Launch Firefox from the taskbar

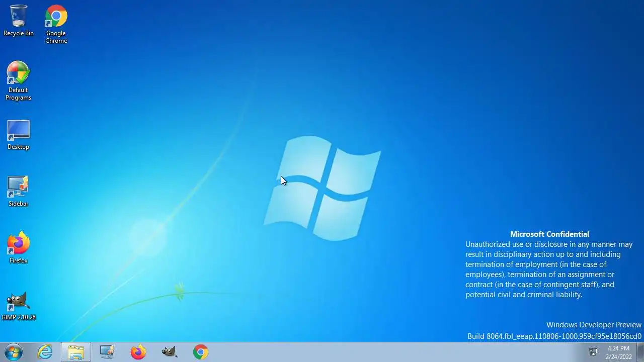138,352
